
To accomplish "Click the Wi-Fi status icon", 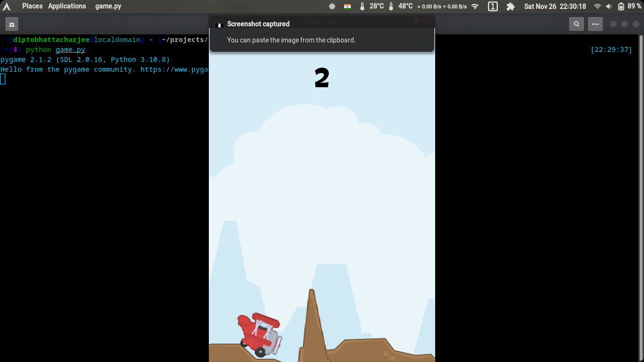I will pos(597,7).
